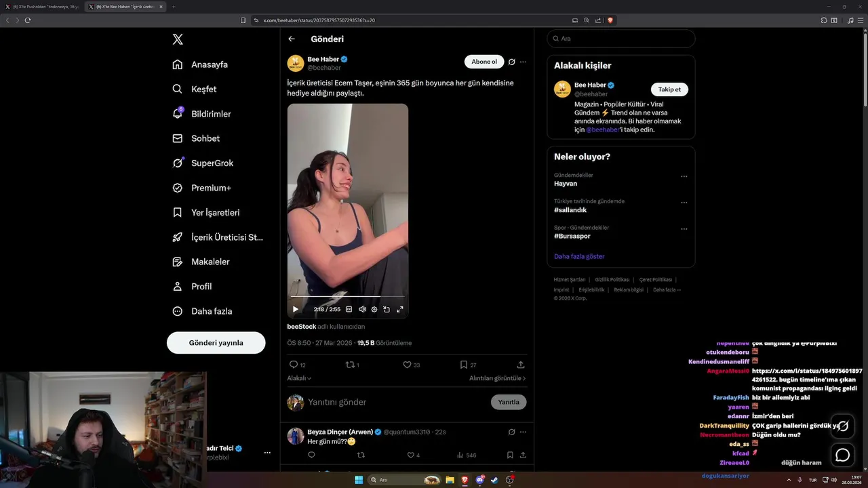Open Yer İşaretleri bookmarks
Image resolution: width=868 pixels, height=488 pixels.
(x=206, y=212)
